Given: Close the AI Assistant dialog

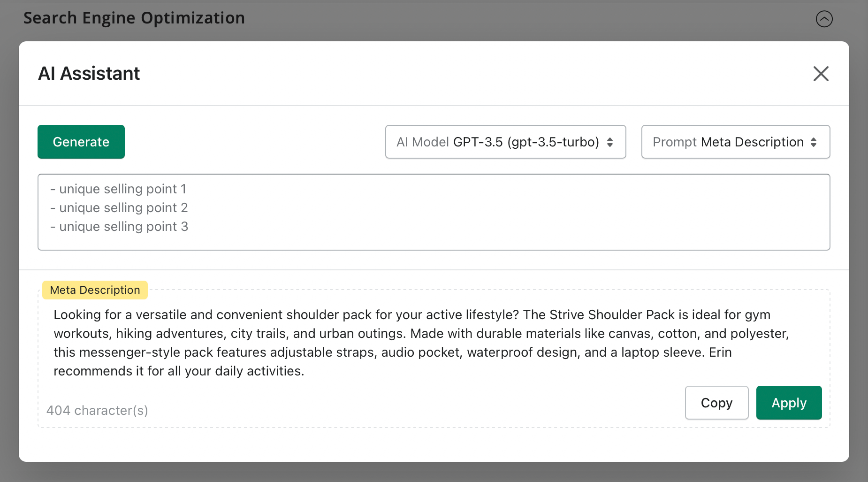Looking at the screenshot, I should click(x=821, y=74).
